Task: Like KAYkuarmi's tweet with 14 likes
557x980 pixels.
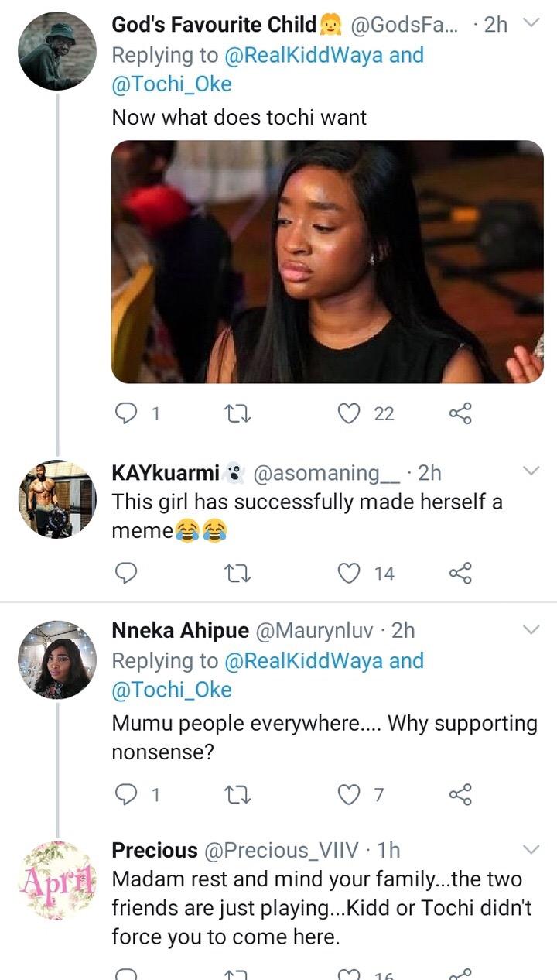Action: (350, 573)
